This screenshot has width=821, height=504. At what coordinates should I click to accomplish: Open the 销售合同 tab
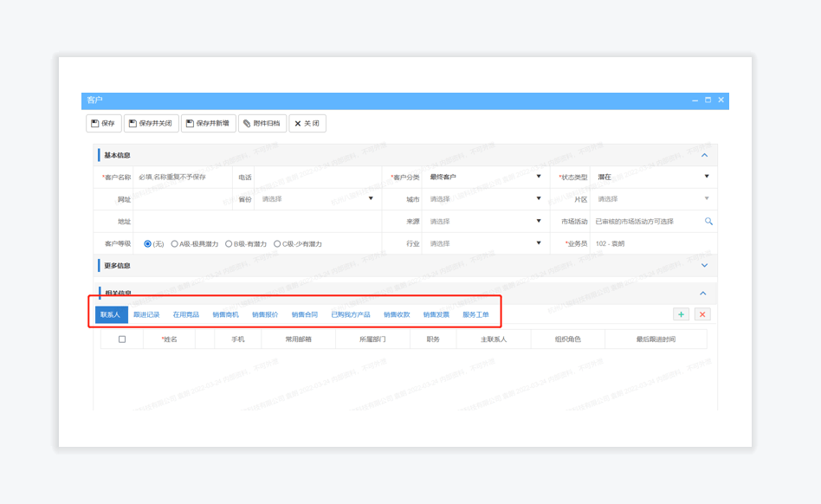click(x=304, y=314)
